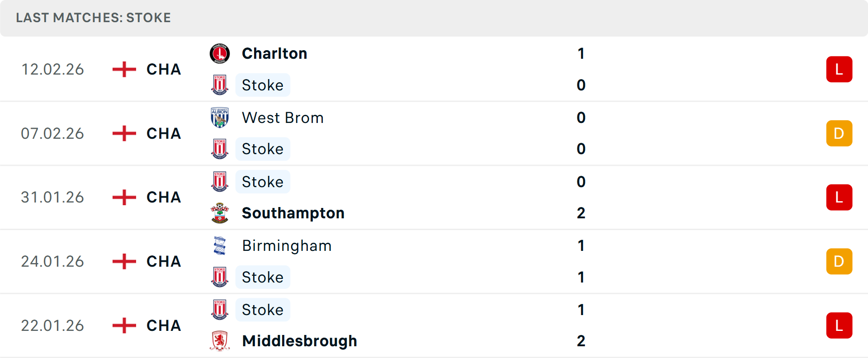Open the Southampton club badge
868x358 pixels.
click(219, 213)
